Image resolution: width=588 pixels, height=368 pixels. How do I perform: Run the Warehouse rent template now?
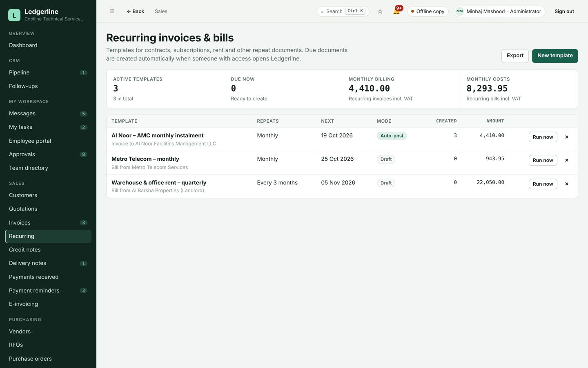point(543,184)
